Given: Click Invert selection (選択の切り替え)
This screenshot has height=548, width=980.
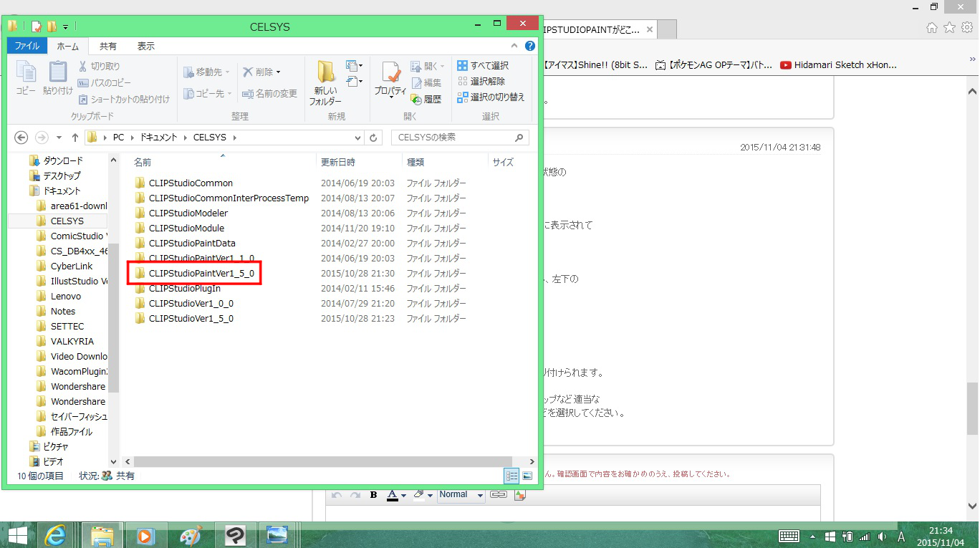Looking at the screenshot, I should tap(491, 97).
